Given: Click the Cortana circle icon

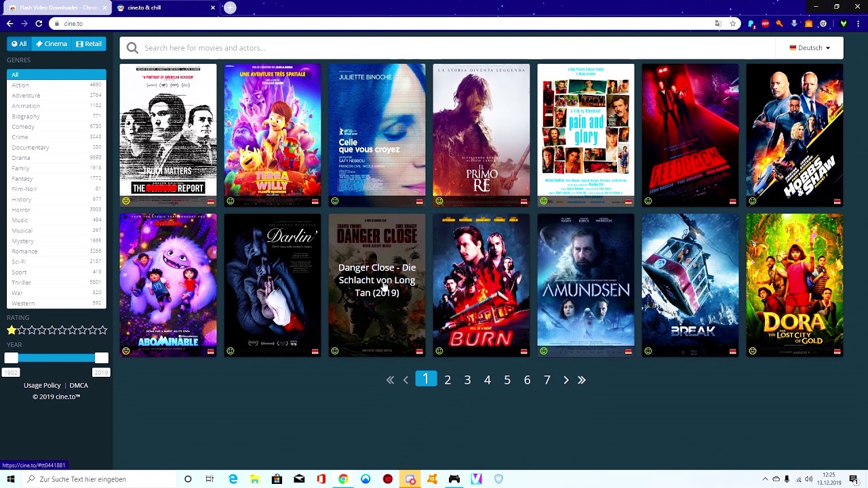Looking at the screenshot, I should click(188, 479).
